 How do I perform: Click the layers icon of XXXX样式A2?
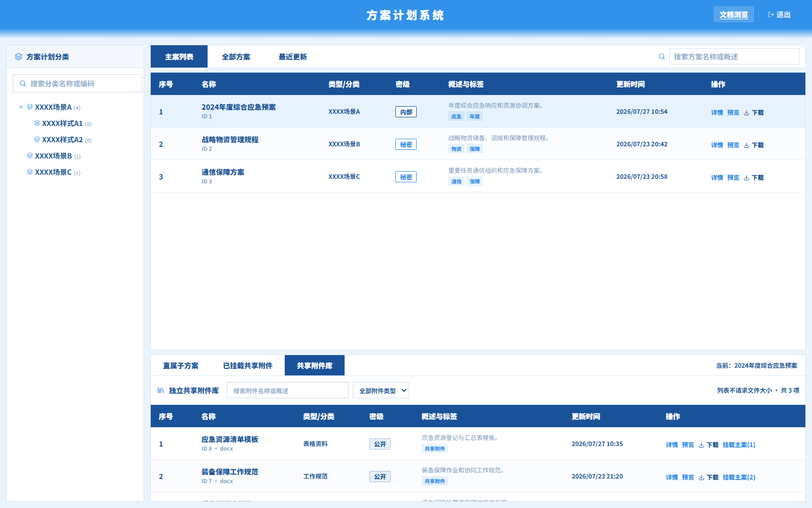click(x=37, y=139)
